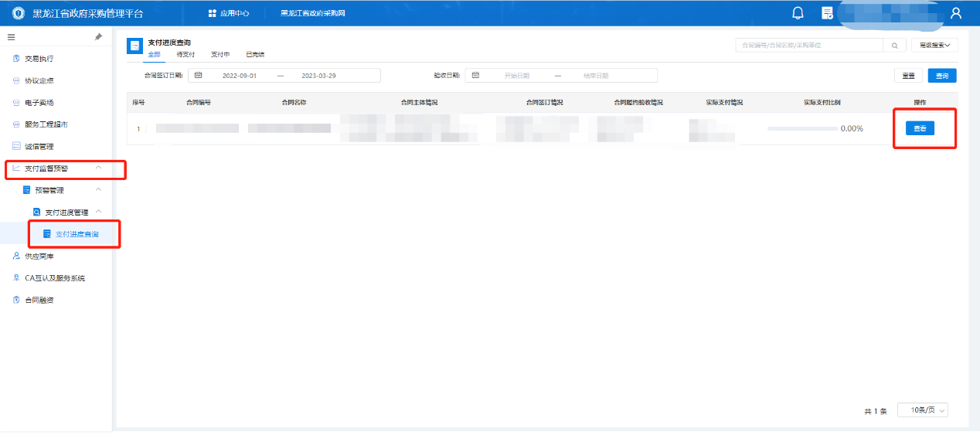Click the 查看 button in row 1
980x442 pixels.
(x=920, y=128)
